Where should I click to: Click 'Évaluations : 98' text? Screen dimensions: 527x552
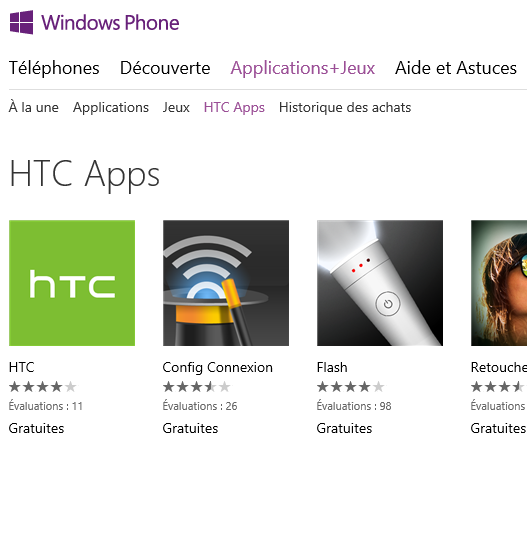[354, 406]
